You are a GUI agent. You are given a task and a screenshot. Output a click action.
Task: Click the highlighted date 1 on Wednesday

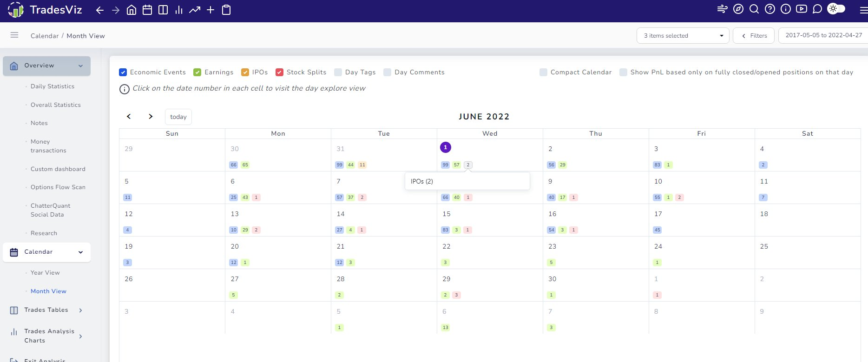click(x=445, y=147)
